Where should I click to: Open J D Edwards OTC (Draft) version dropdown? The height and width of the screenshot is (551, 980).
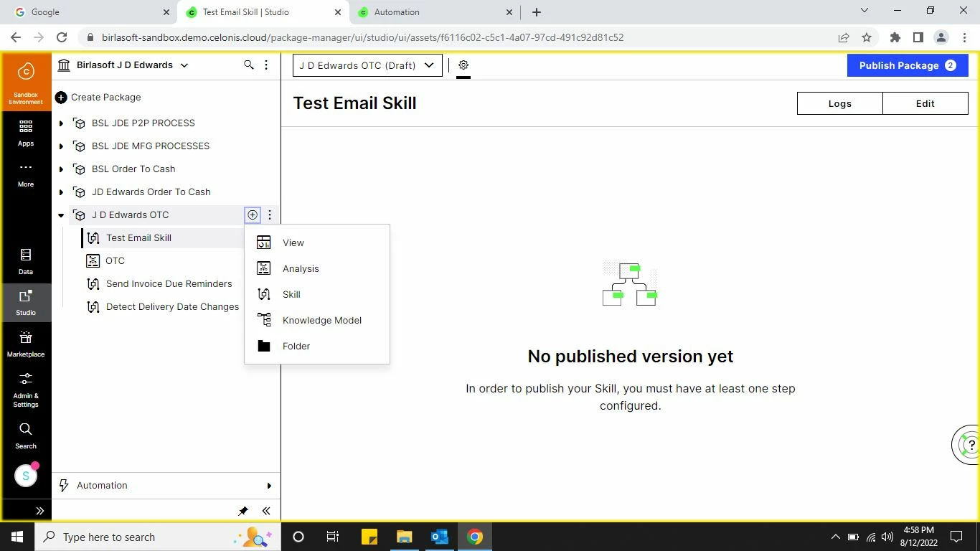click(x=367, y=65)
